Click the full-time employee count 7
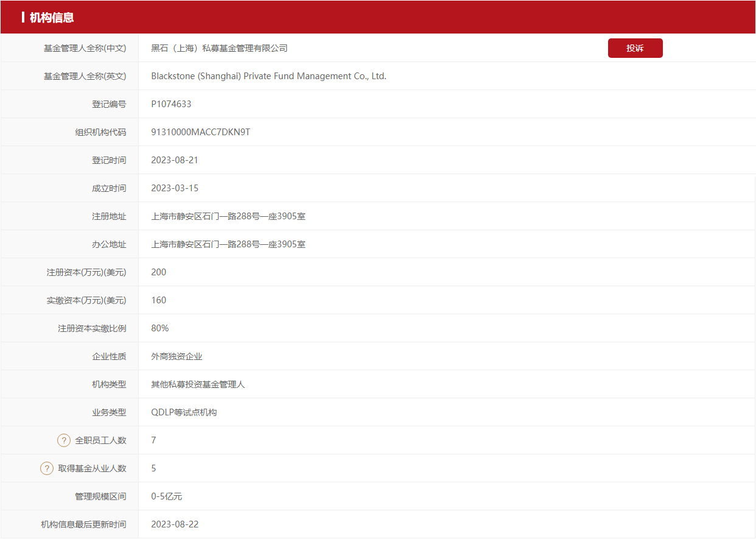 point(153,440)
